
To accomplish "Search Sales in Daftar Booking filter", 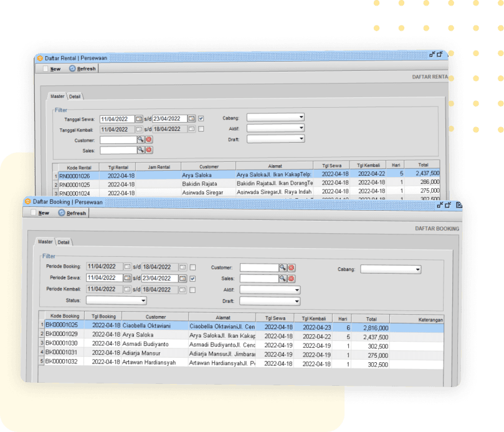I will point(283,279).
